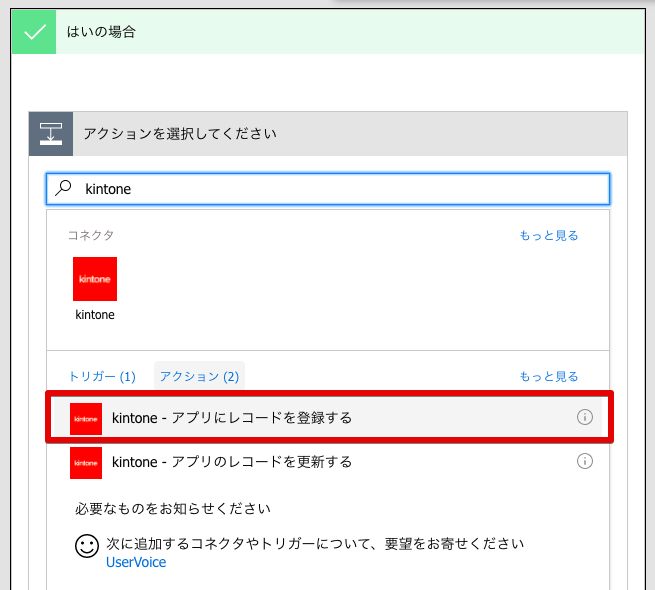Open info for アプリのレコードを更新する action
655x590 pixels.
(x=584, y=461)
